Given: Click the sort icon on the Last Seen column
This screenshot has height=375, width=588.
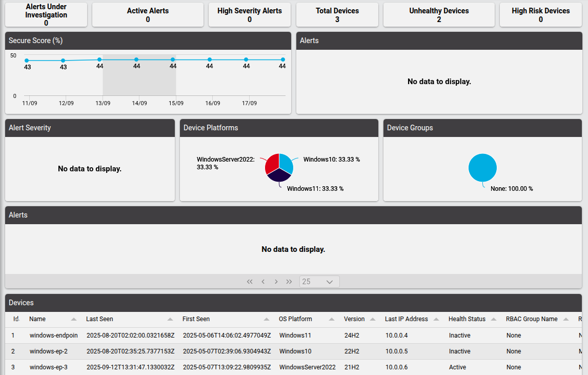Looking at the screenshot, I should [x=170, y=319].
